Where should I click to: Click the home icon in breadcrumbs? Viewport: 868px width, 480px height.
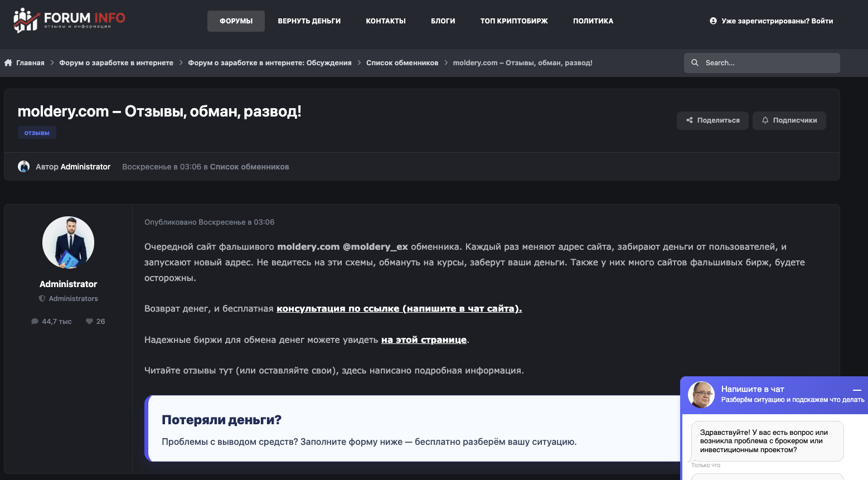(8, 63)
